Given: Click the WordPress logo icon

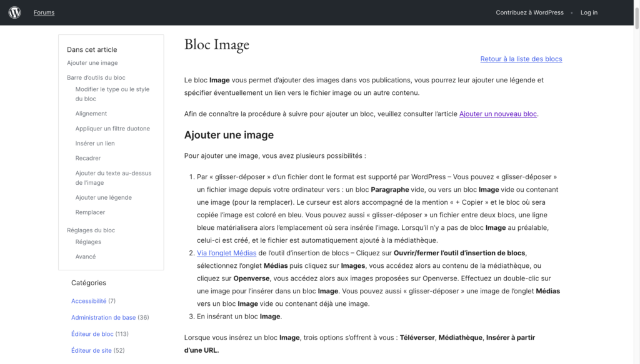Looking at the screenshot, I should [x=15, y=12].
